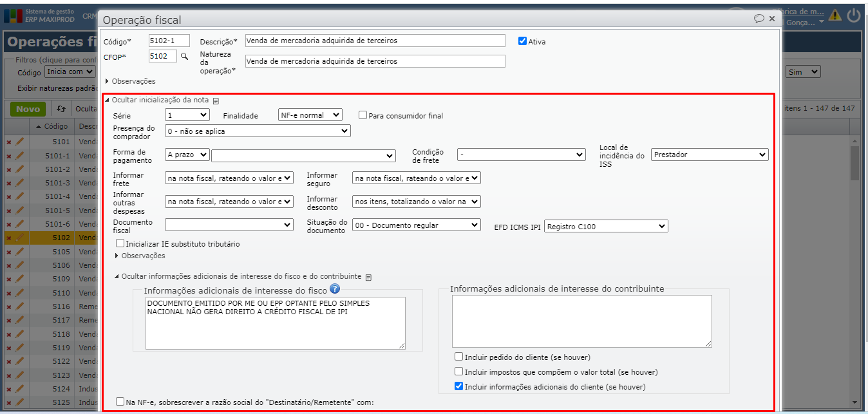Click the contribuinte additional information textarea
This screenshot has width=868, height=414.
point(582,321)
